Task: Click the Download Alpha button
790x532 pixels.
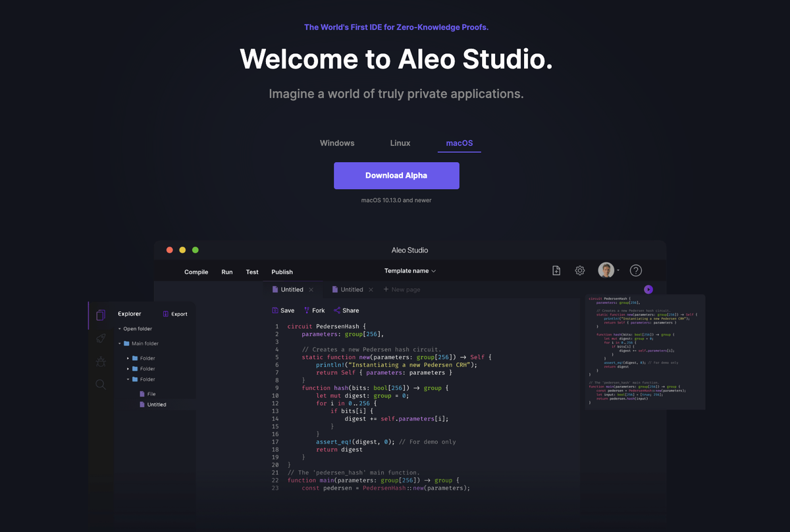Action: click(396, 176)
